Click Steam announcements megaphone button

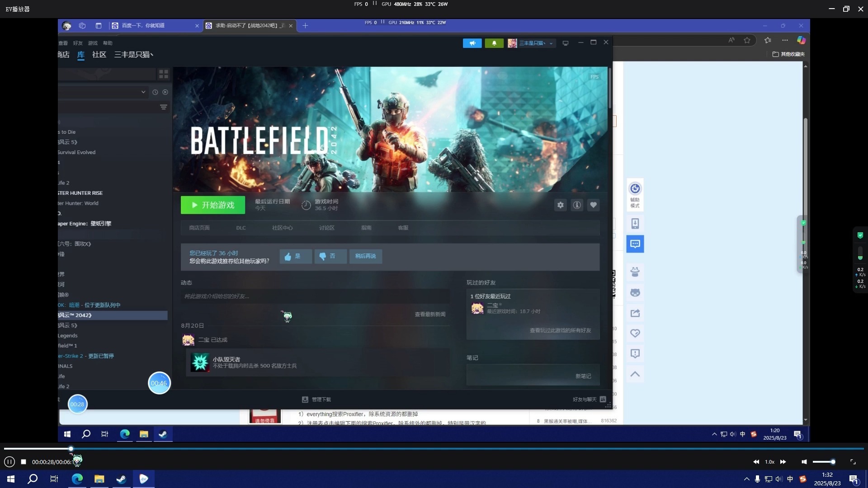coord(472,43)
